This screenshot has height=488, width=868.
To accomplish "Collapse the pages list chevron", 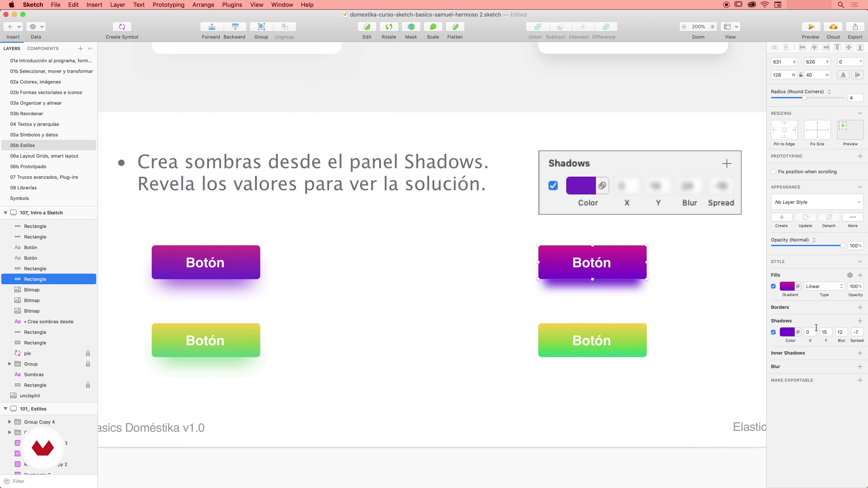I will (x=90, y=49).
